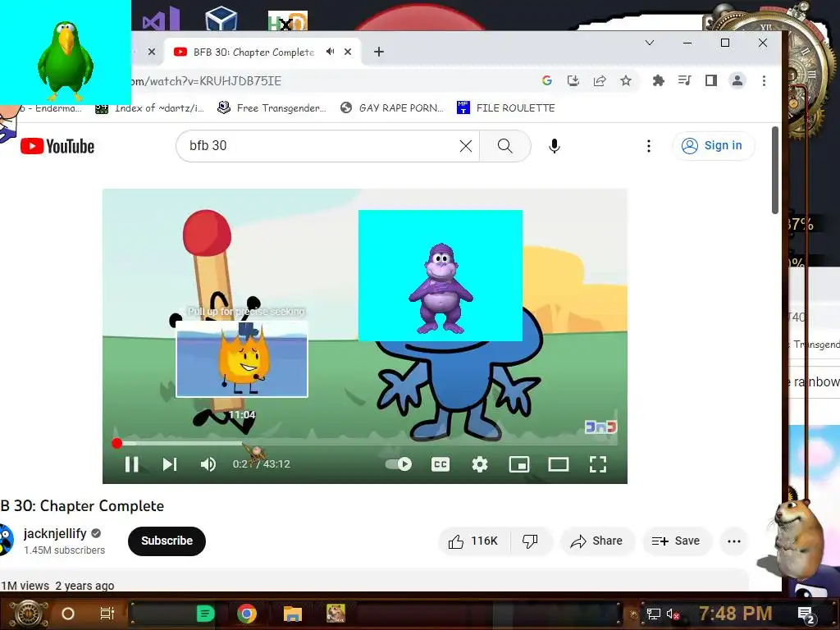Viewport: 840px width, 630px height.
Task: Open the steampunk Start button
Action: (x=29, y=614)
